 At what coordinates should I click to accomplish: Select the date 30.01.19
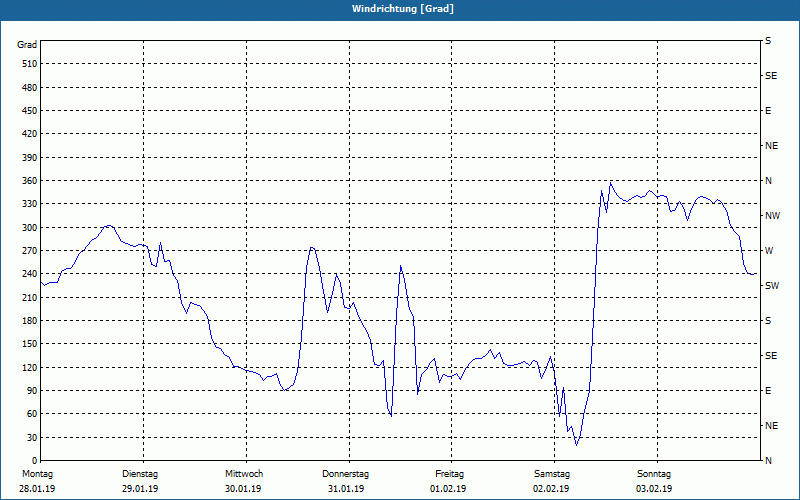[x=243, y=489]
